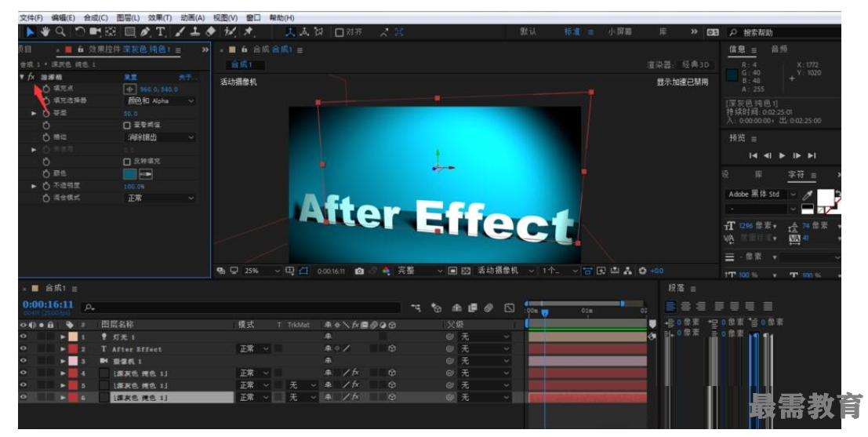The height and width of the screenshot is (437, 868).
Task: Click the region of interest icon
Action: (452, 271)
